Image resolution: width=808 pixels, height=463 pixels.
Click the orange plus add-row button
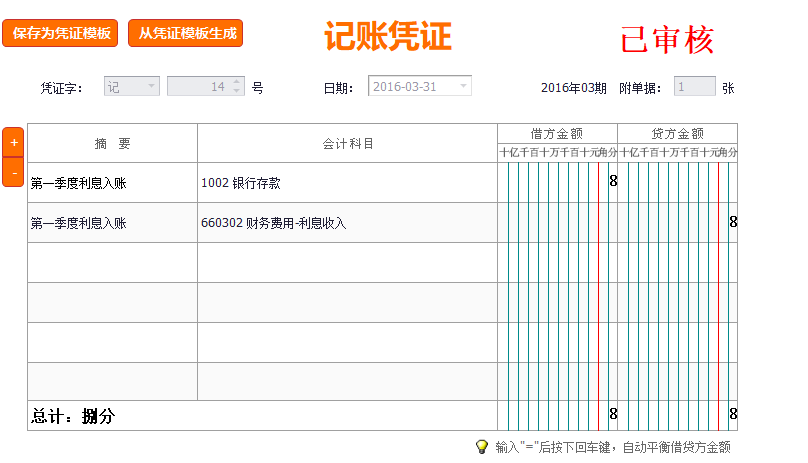coord(14,142)
